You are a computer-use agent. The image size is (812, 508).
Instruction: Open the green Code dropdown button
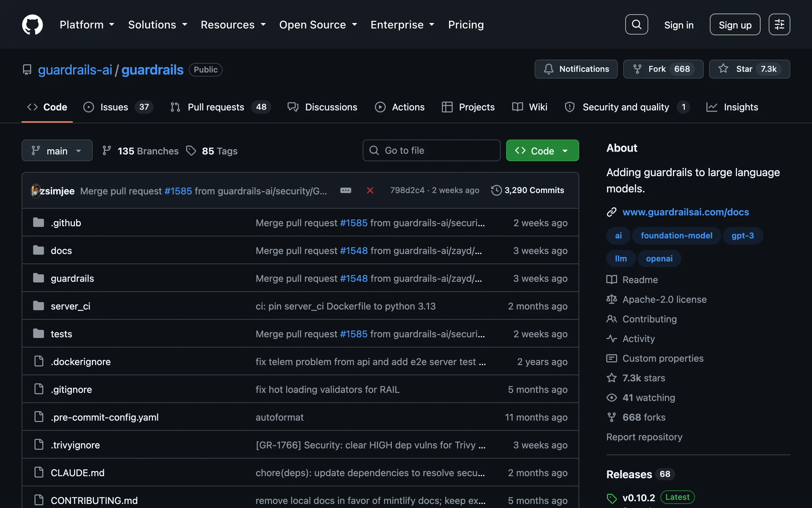(542, 150)
